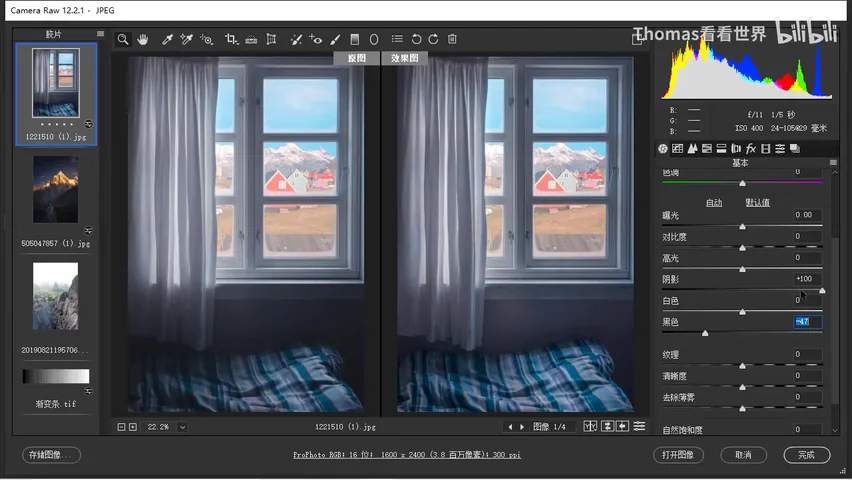This screenshot has width=852, height=480.
Task: Click the Save Image (存储图像) button
Action: coord(52,455)
